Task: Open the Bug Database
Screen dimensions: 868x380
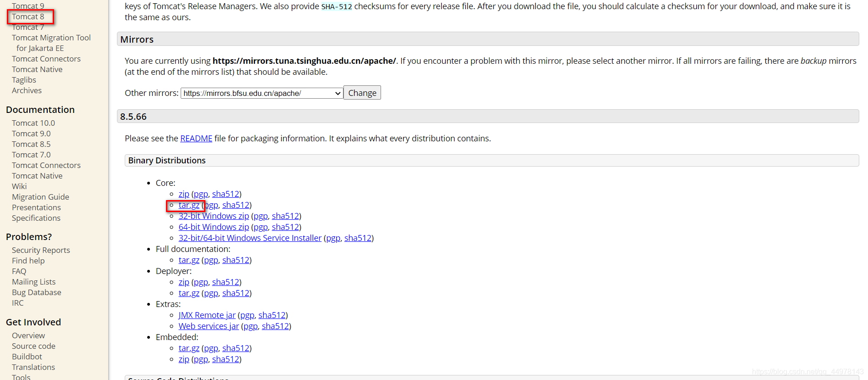Action: coord(37,292)
